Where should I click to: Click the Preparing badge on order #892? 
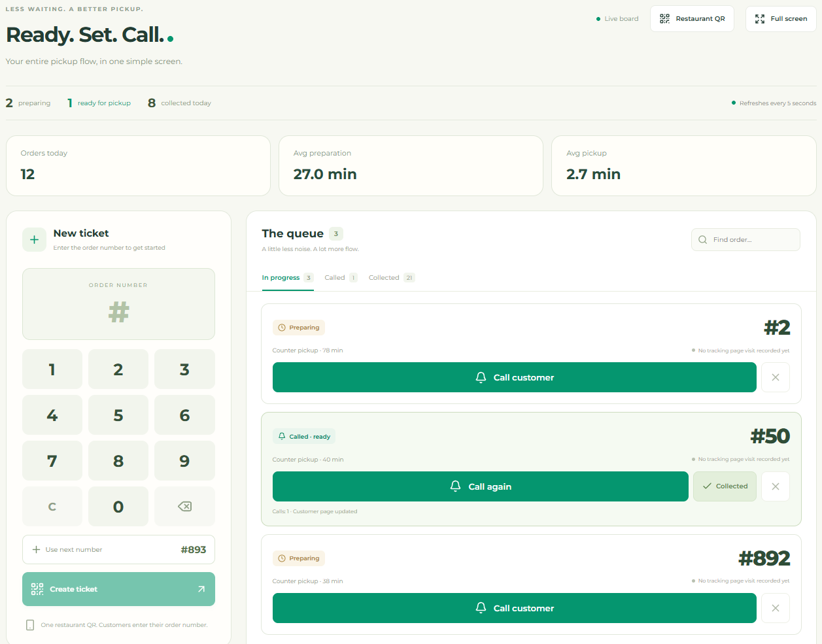pyautogui.click(x=299, y=558)
